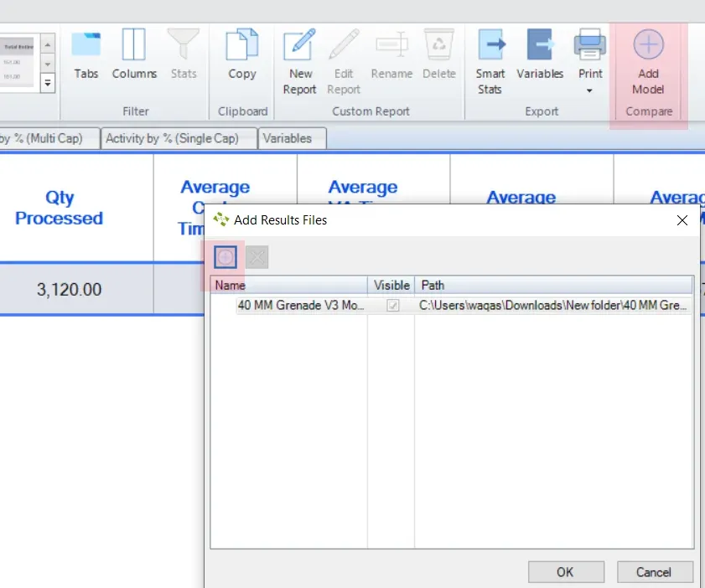Toggle Visible checkbox for 40 MM Grenade

(x=393, y=306)
